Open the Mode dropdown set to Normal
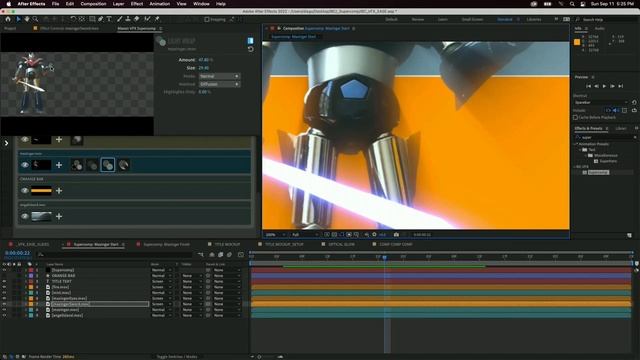The height and width of the screenshot is (360, 640). (219, 76)
